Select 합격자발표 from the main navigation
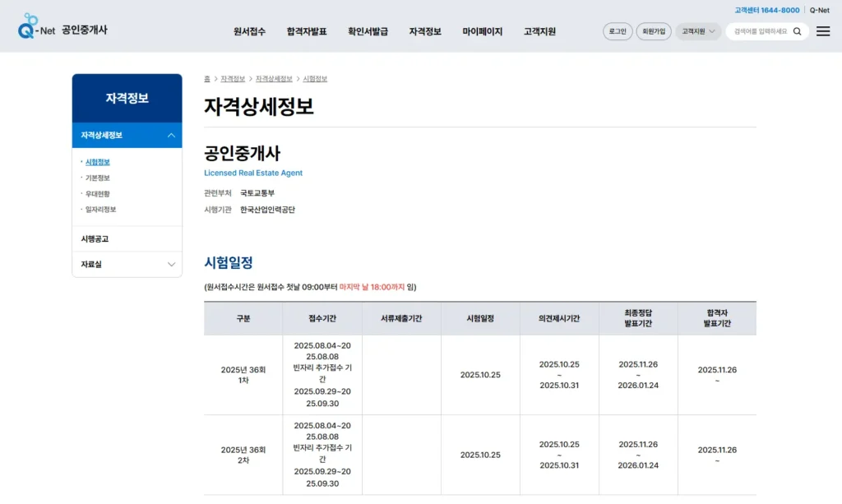 pyautogui.click(x=306, y=31)
